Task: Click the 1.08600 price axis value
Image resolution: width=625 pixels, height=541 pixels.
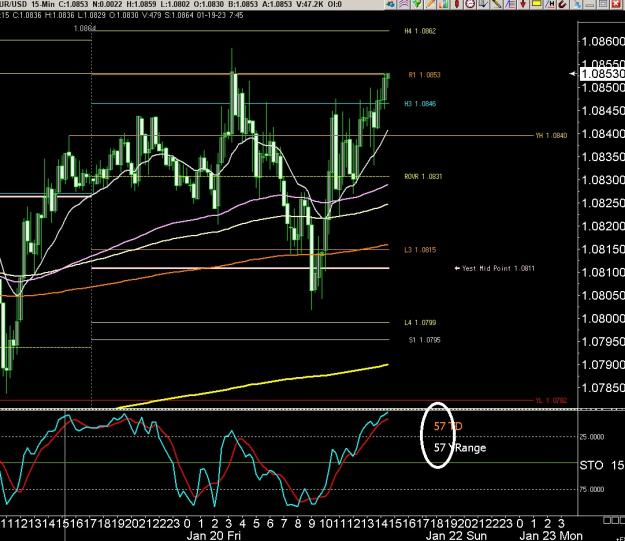Action: [x=603, y=41]
